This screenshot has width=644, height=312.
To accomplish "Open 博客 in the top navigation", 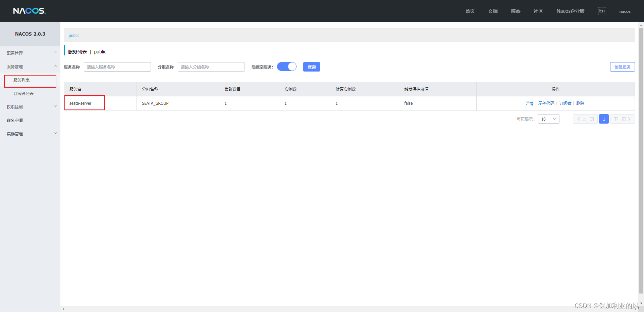I will 516,11.
